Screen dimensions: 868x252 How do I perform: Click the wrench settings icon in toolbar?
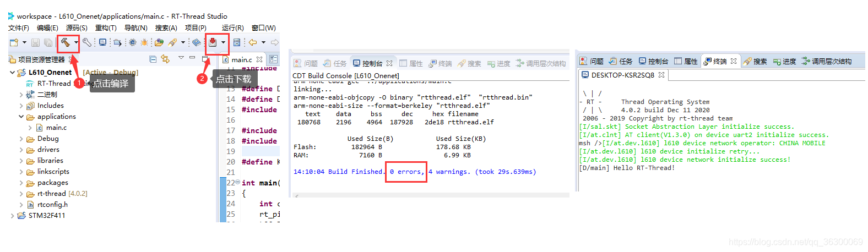click(87, 42)
